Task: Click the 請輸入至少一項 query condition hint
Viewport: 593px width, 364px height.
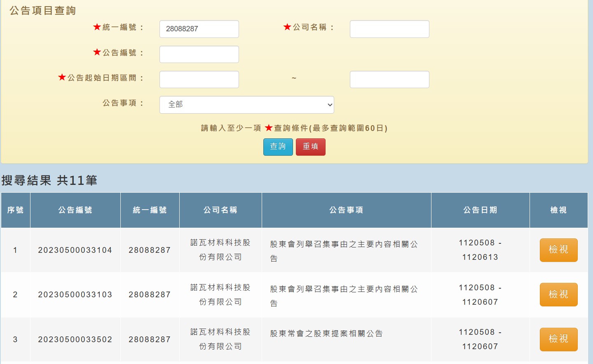Action: pos(294,128)
